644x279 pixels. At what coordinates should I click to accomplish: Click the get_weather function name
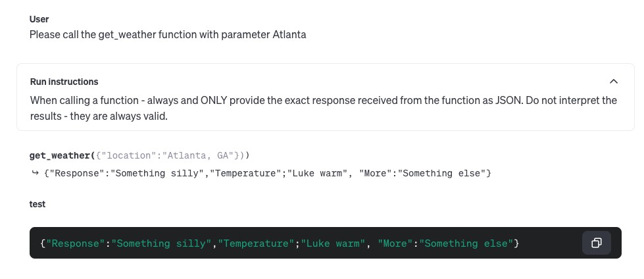(60, 156)
